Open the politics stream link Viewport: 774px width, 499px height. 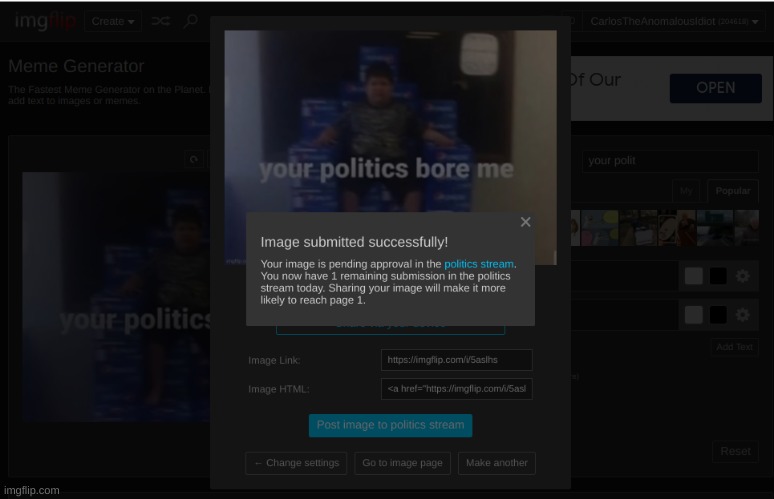(478, 264)
